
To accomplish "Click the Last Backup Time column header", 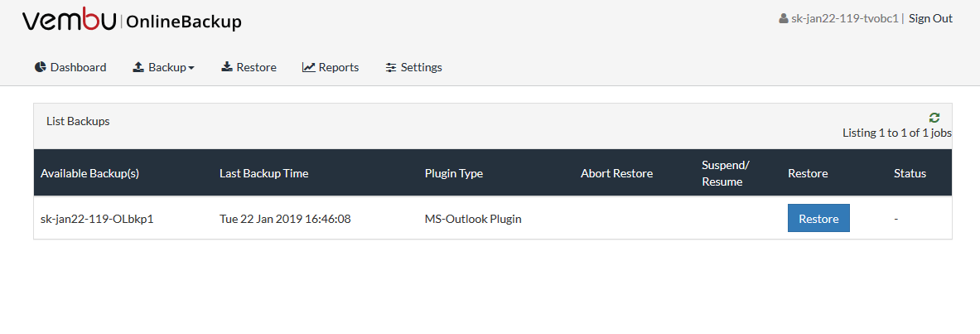I will [263, 173].
